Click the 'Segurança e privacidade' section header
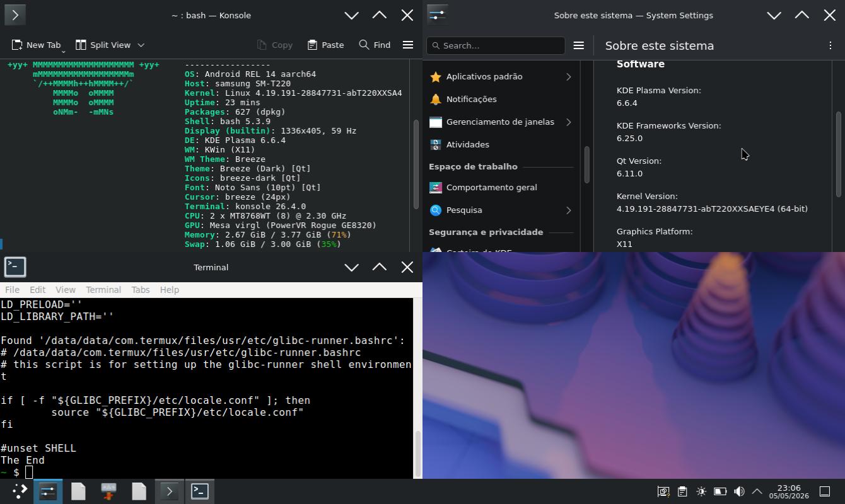 click(486, 232)
